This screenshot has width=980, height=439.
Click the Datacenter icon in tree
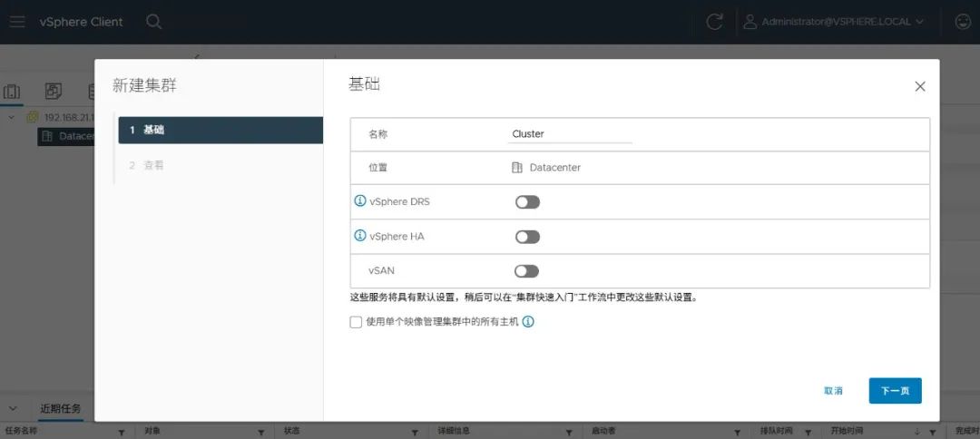47,136
